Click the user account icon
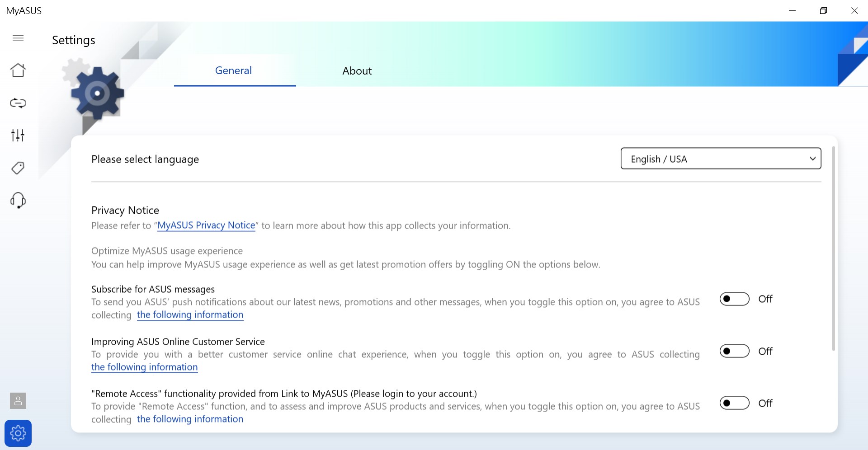Image resolution: width=868 pixels, height=450 pixels. [x=18, y=400]
